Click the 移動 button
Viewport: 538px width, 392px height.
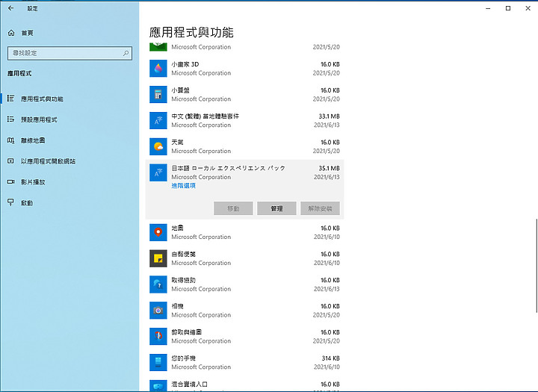[233, 208]
